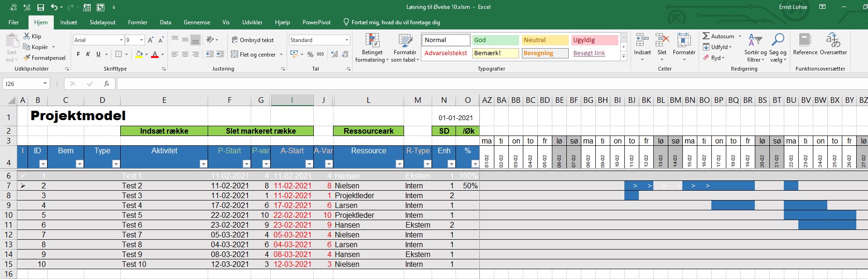Click Formatér som tabel
Image resolution: width=868 pixels, height=279 pixels.
tap(405, 48)
